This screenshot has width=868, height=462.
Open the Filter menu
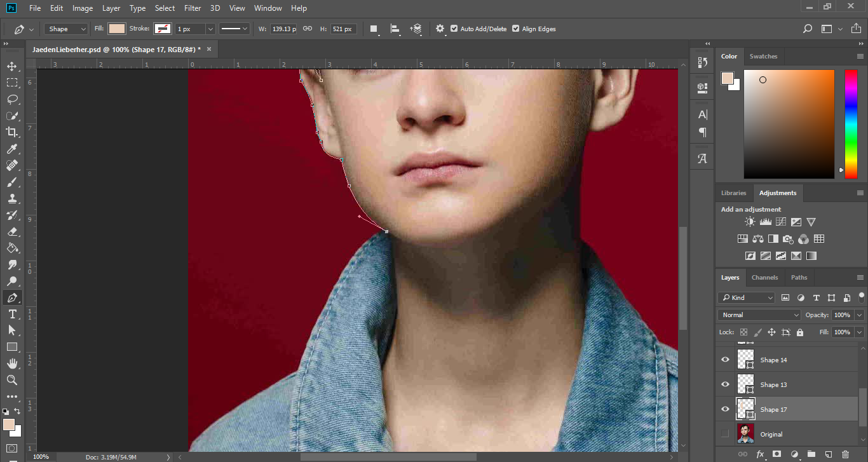click(x=192, y=8)
